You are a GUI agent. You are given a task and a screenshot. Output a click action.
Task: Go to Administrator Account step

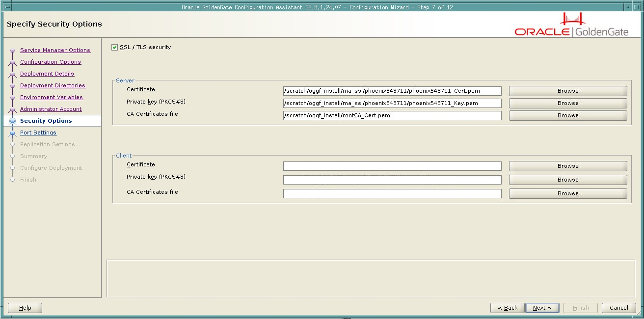(51, 109)
